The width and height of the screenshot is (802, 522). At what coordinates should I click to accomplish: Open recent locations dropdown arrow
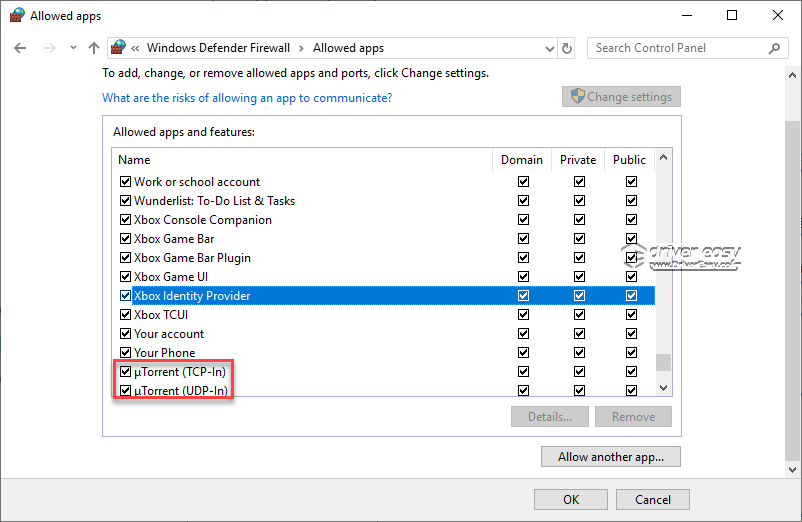73,48
